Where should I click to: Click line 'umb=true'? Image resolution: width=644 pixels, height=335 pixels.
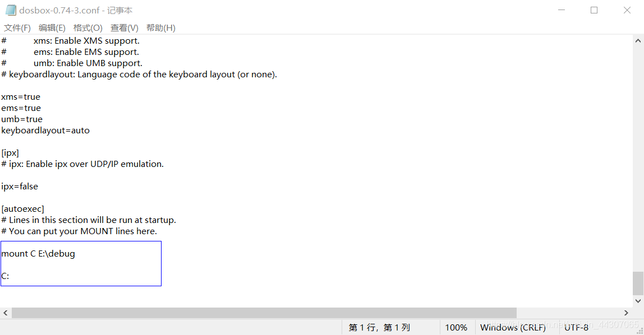pyautogui.click(x=22, y=119)
